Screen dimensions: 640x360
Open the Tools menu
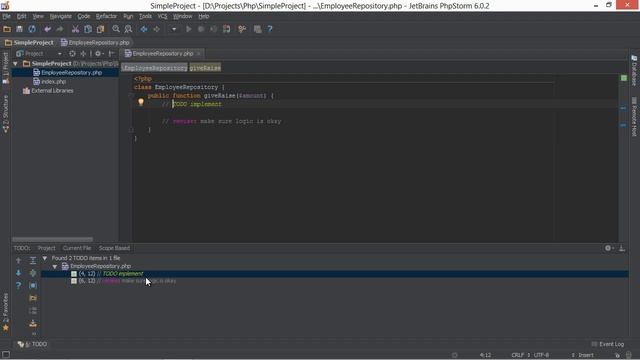pos(145,16)
